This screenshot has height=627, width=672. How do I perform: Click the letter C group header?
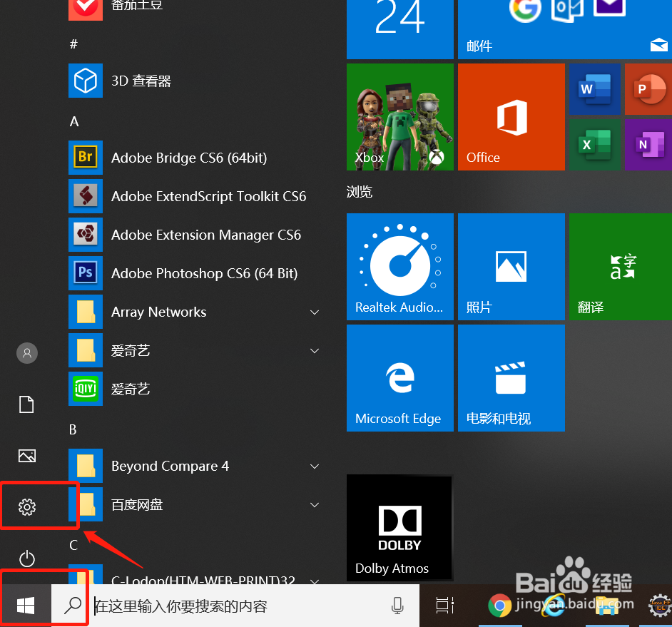coord(73,545)
